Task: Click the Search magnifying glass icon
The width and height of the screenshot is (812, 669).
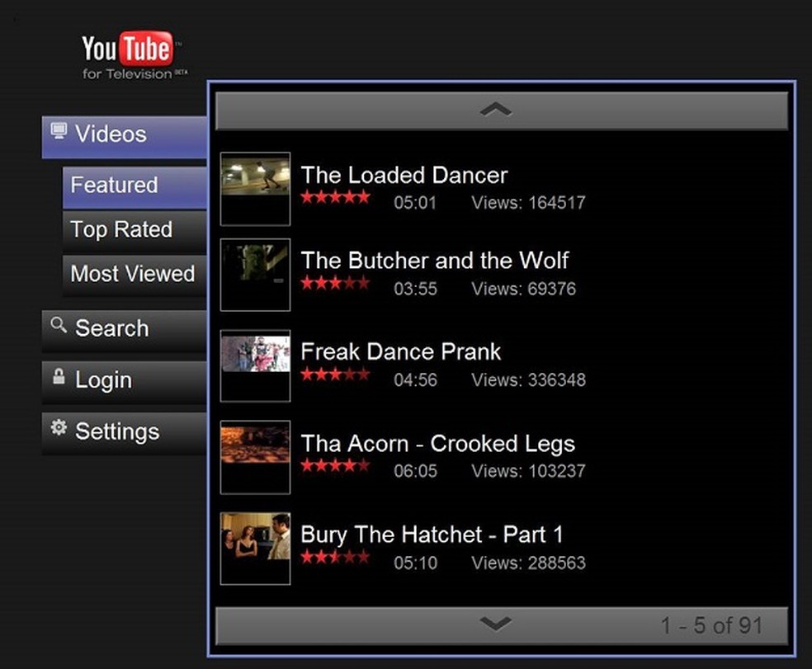Action: tap(57, 327)
